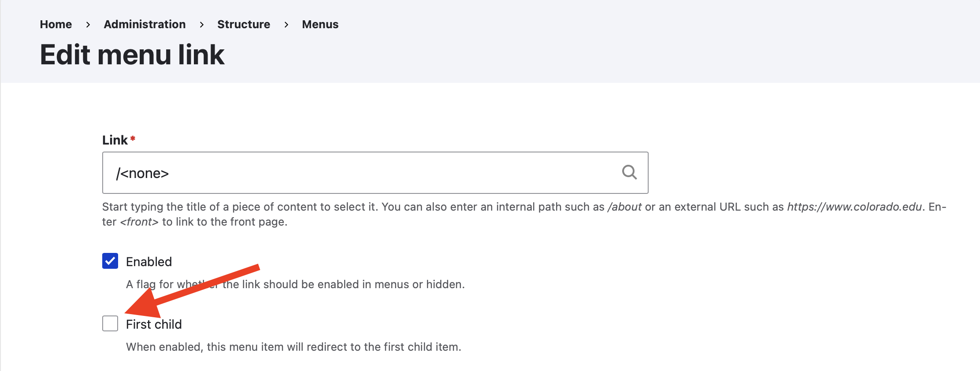Click the Edit menu link page heading
Viewport: 980px width, 371px height.
(132, 55)
